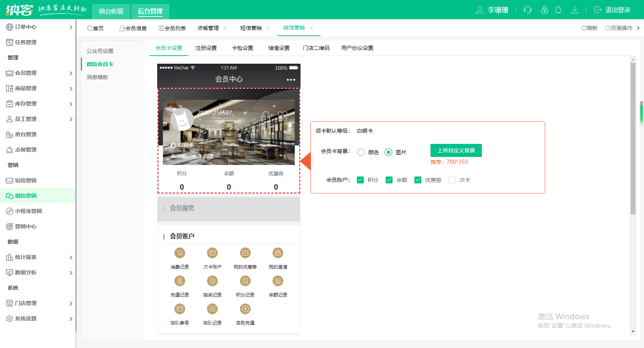Click the headset customer service icon
644x348 pixels.
[x=527, y=10]
